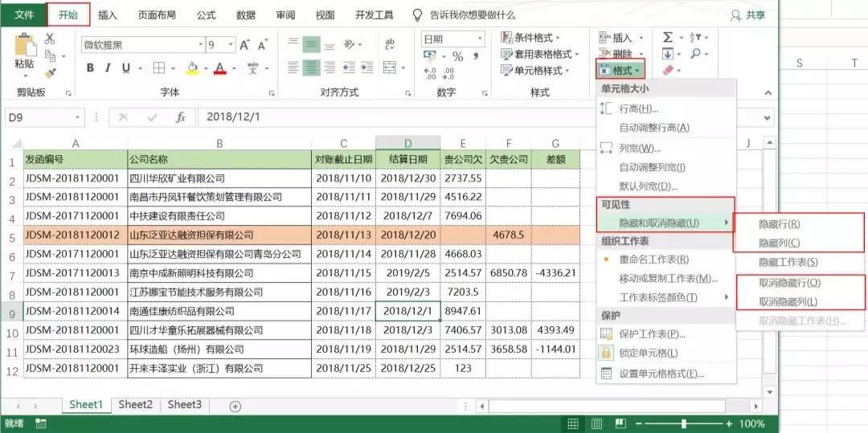Click the wrap text icon
This screenshot has height=433, width=868.
point(391,44)
